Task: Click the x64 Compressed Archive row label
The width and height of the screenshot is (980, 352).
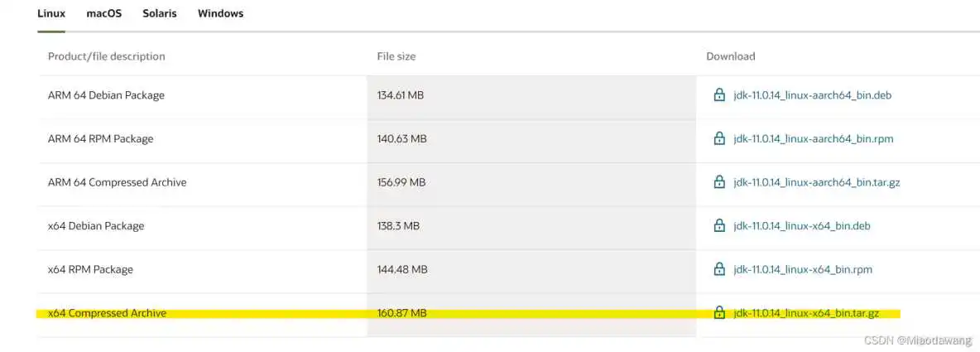Action: click(x=107, y=313)
